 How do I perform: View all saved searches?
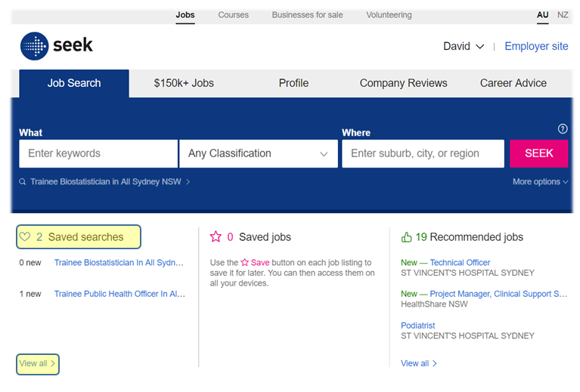click(38, 364)
